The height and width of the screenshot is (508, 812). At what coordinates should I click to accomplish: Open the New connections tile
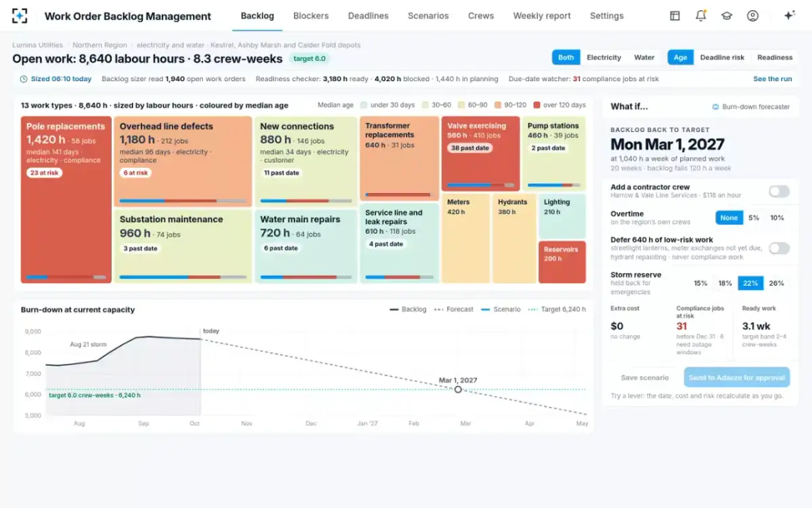[x=306, y=161]
